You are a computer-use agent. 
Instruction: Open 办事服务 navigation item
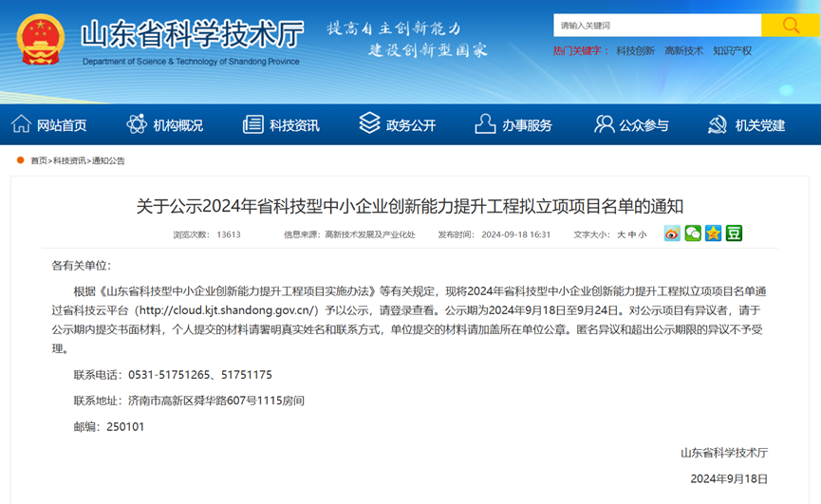click(528, 125)
